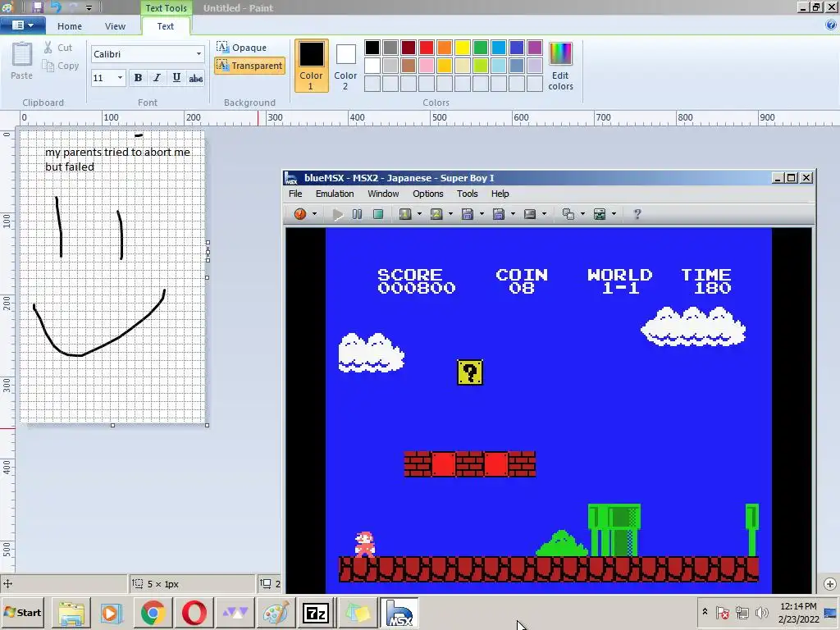Click volume speaker icon in system tray
This screenshot has width=840, height=630.
tap(761, 612)
